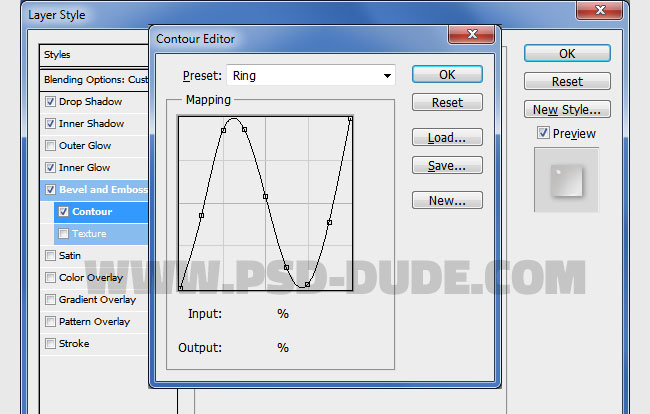This screenshot has width=650, height=414.
Task: Enable the Satin checkbox
Action: pyautogui.click(x=50, y=255)
